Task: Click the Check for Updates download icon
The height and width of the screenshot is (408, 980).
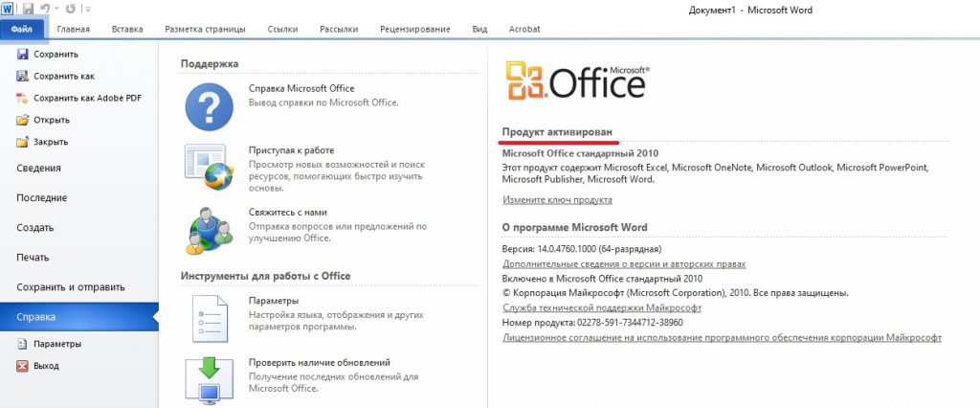Action: coord(209,380)
